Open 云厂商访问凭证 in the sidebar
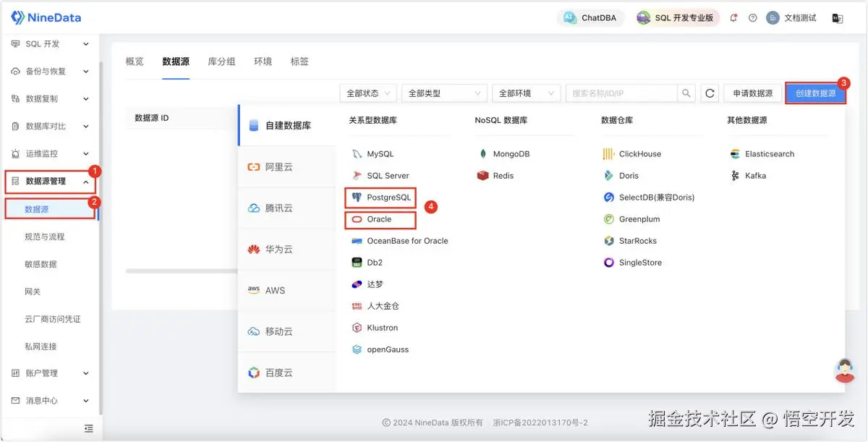868x442 pixels. tap(53, 319)
